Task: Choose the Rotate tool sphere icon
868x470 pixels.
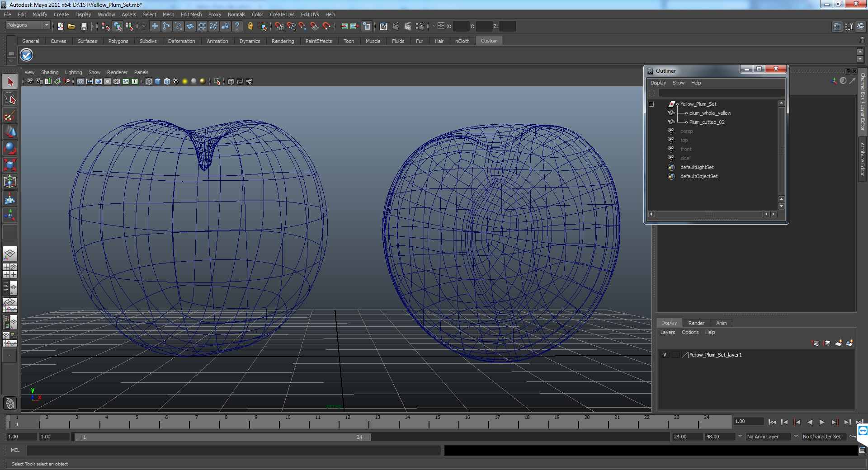Action: click(10, 149)
